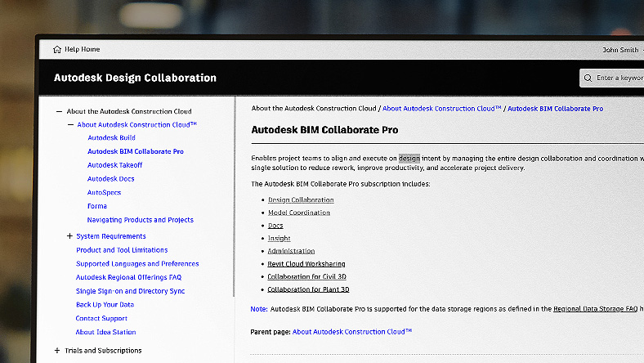This screenshot has height=363, width=644.
Task: Open the Model Coordination link
Action: (299, 213)
